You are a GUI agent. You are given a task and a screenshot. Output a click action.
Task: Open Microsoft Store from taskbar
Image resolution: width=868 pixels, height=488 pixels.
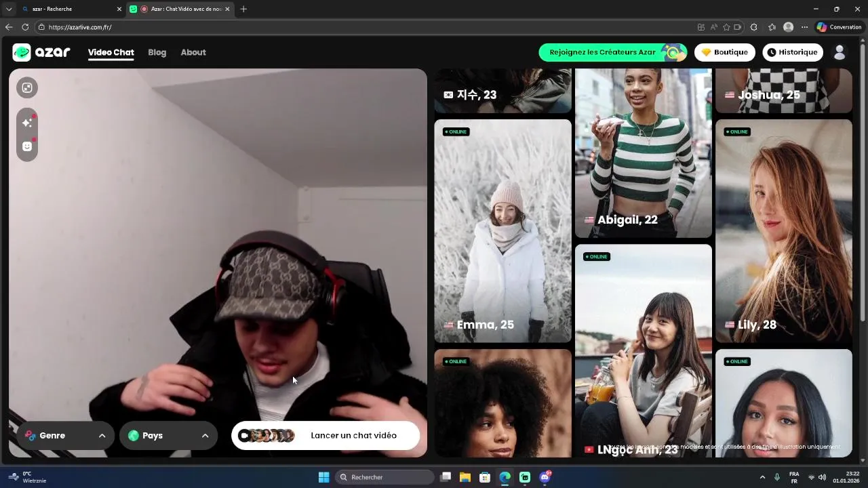pos(485,477)
